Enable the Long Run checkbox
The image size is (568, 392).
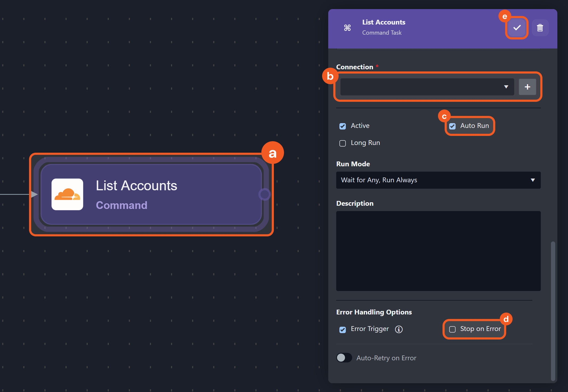[343, 143]
